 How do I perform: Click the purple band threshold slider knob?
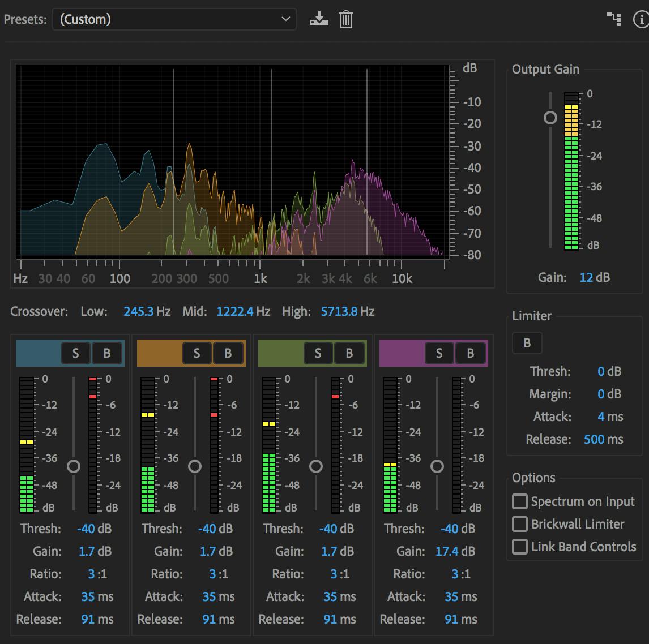coord(437,466)
